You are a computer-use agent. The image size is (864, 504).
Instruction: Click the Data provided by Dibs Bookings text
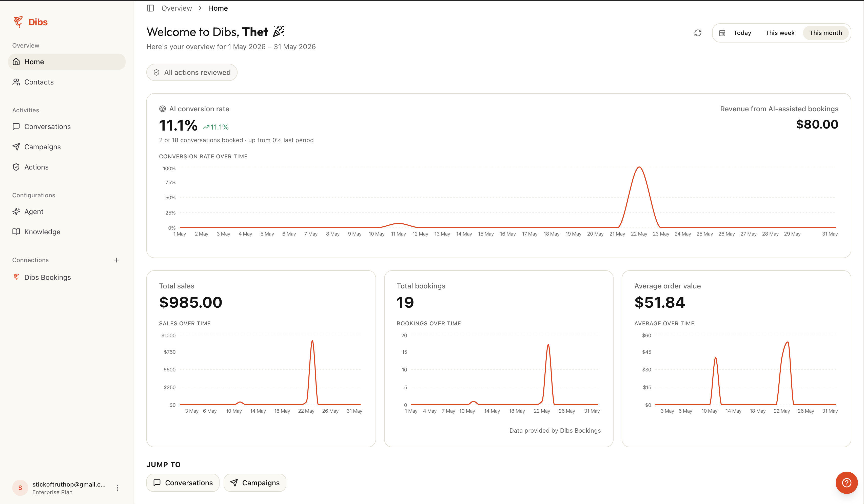click(555, 431)
